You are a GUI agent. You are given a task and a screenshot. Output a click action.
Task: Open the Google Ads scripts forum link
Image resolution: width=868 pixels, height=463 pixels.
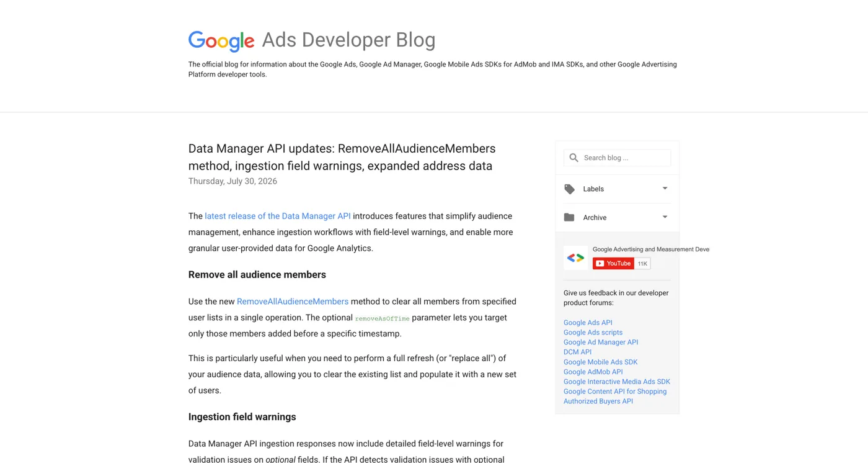[593, 333]
